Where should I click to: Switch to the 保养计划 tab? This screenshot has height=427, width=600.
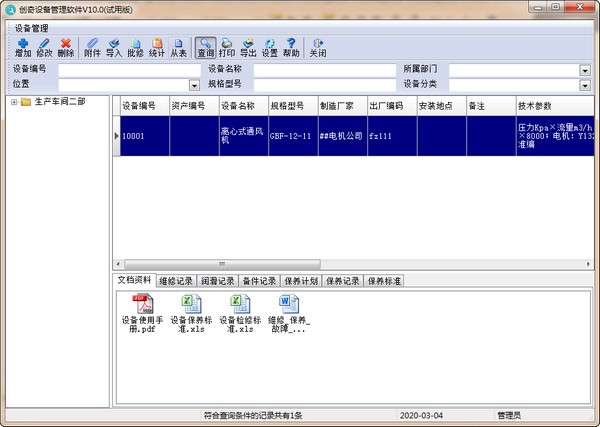(x=302, y=281)
